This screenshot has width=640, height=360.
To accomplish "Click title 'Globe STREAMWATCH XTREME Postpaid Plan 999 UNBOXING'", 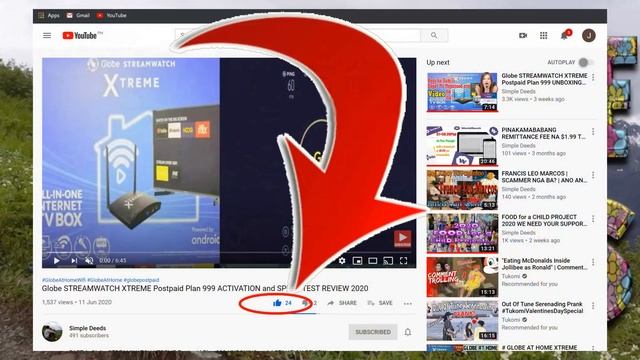I will 544,79.
